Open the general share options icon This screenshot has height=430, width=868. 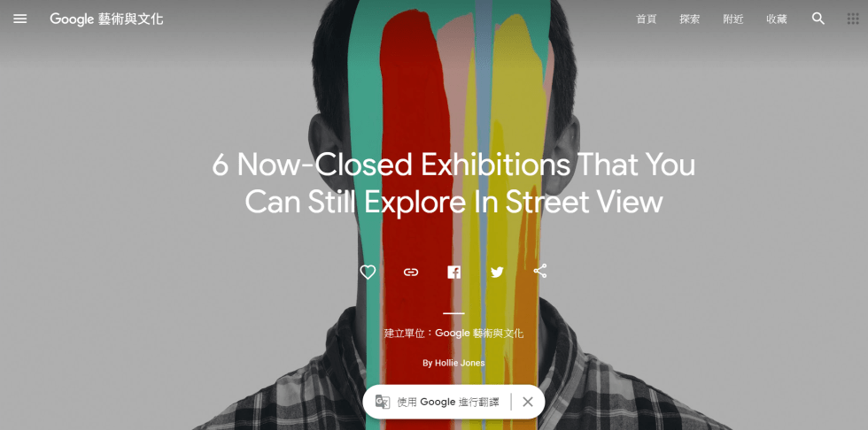coord(539,272)
